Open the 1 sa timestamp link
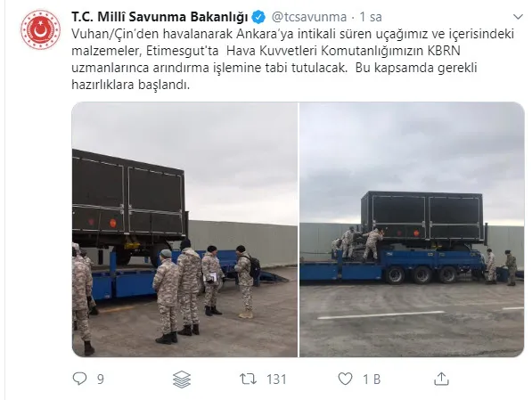The image size is (532, 400). tap(371, 17)
